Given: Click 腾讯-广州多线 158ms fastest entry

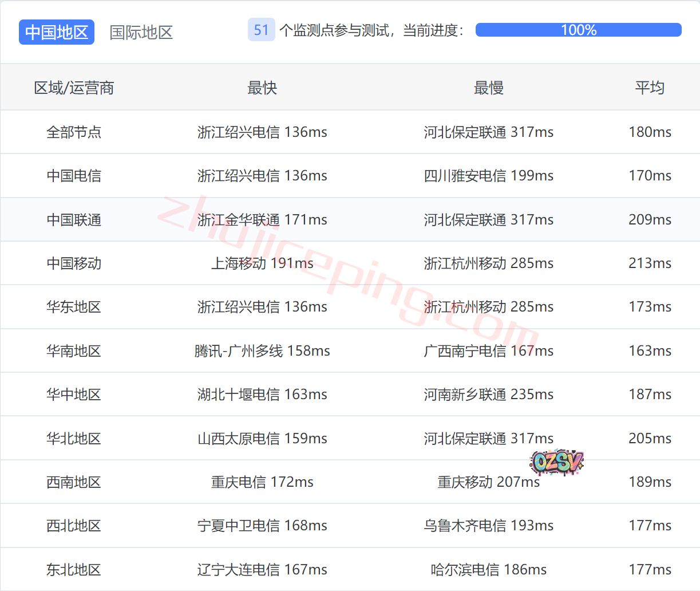Looking at the screenshot, I should [x=262, y=350].
